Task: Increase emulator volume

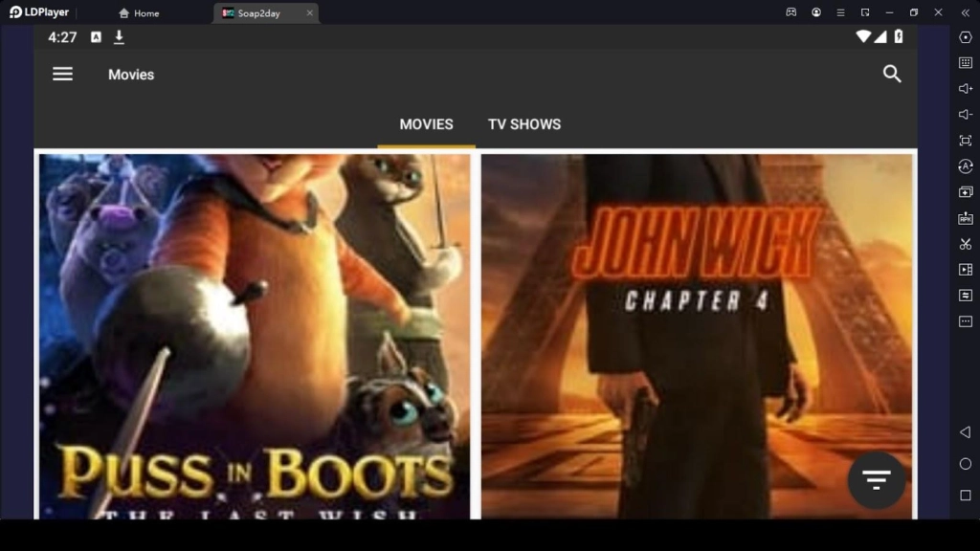Action: (x=965, y=89)
